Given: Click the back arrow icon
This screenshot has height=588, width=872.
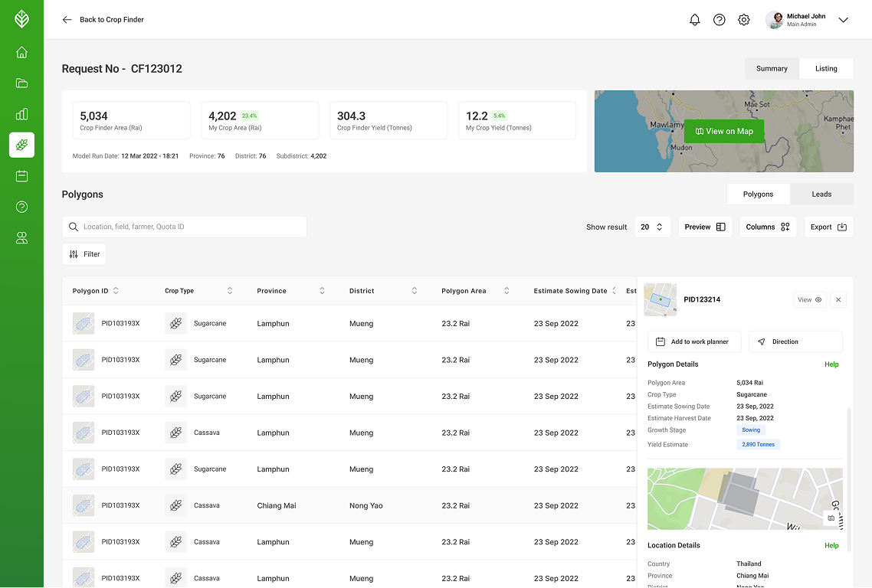Looking at the screenshot, I should pyautogui.click(x=67, y=19).
